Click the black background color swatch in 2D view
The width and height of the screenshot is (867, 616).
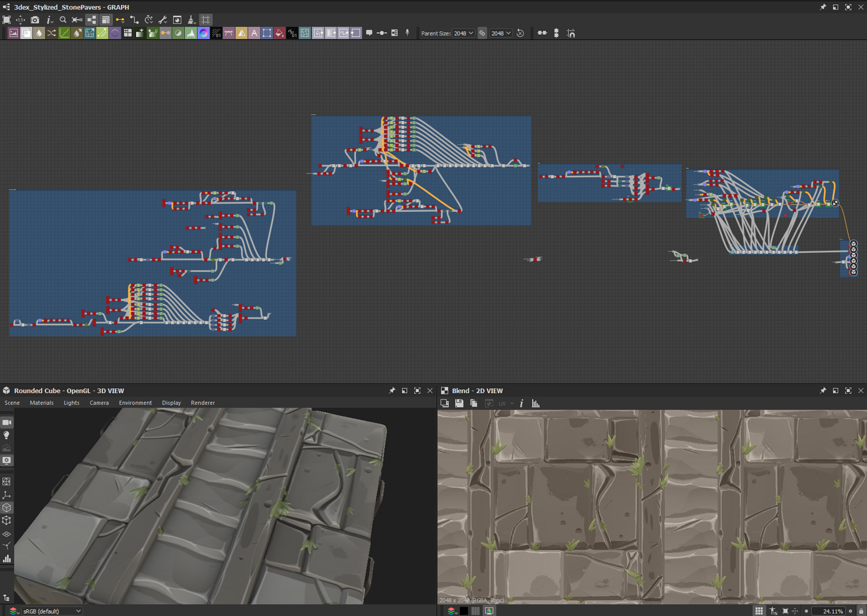464,611
